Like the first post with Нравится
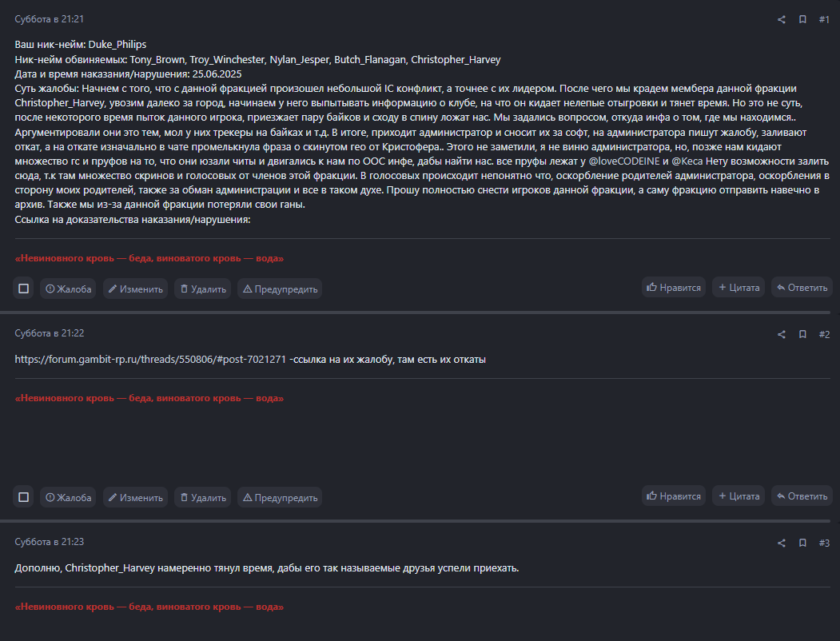Viewport: 840px width, 641px height. pyautogui.click(x=674, y=288)
